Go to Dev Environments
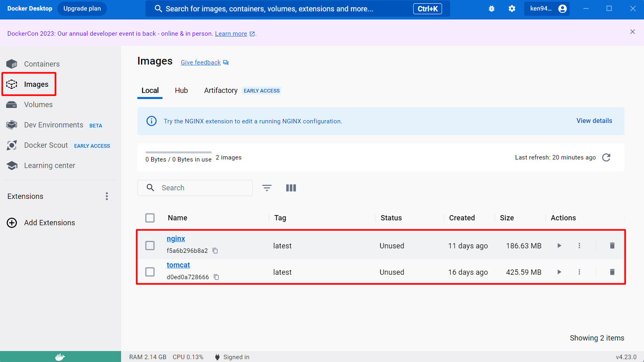This screenshot has height=362, width=644. (x=54, y=125)
